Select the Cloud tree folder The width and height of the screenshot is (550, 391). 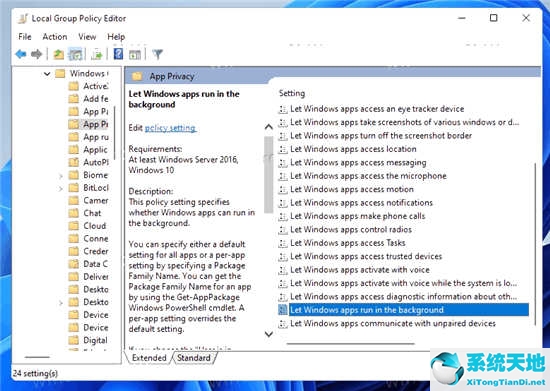coord(87,226)
